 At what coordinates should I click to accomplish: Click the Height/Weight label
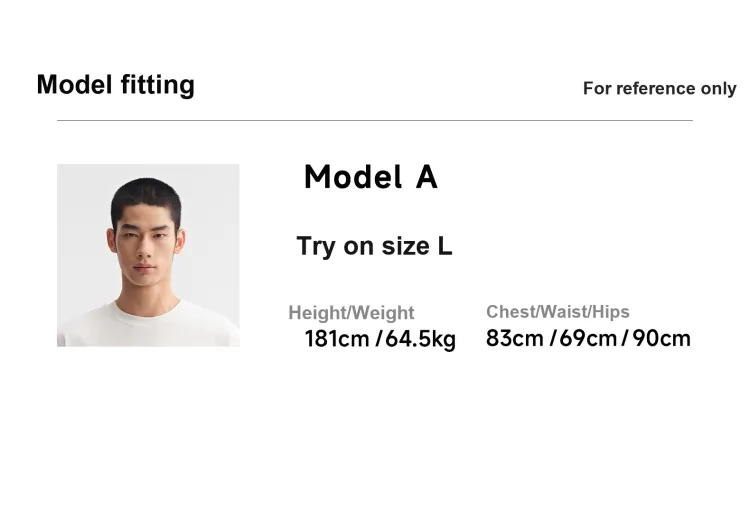click(351, 313)
